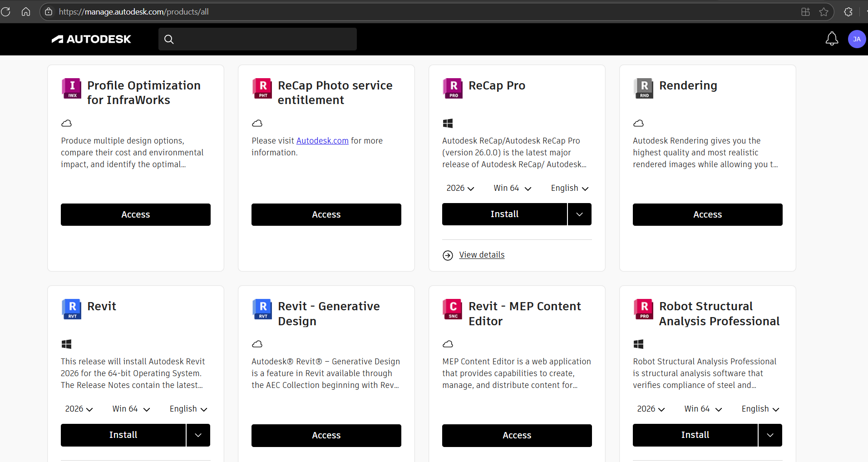Open browser extensions puzzle icon
The height and width of the screenshot is (462, 868).
pos(848,12)
